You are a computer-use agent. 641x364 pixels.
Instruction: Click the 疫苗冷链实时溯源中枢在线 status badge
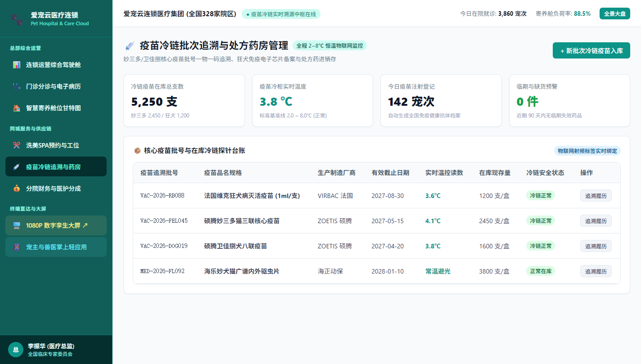click(x=281, y=14)
